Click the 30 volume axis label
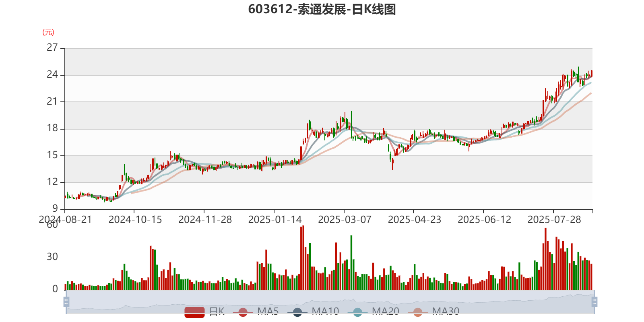 [52, 257]
